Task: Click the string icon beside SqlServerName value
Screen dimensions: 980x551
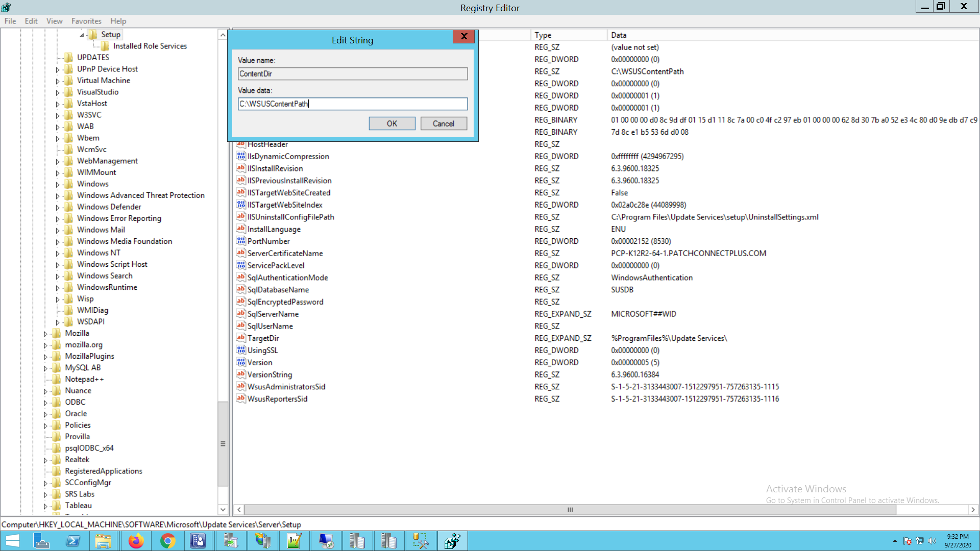Action: (241, 314)
